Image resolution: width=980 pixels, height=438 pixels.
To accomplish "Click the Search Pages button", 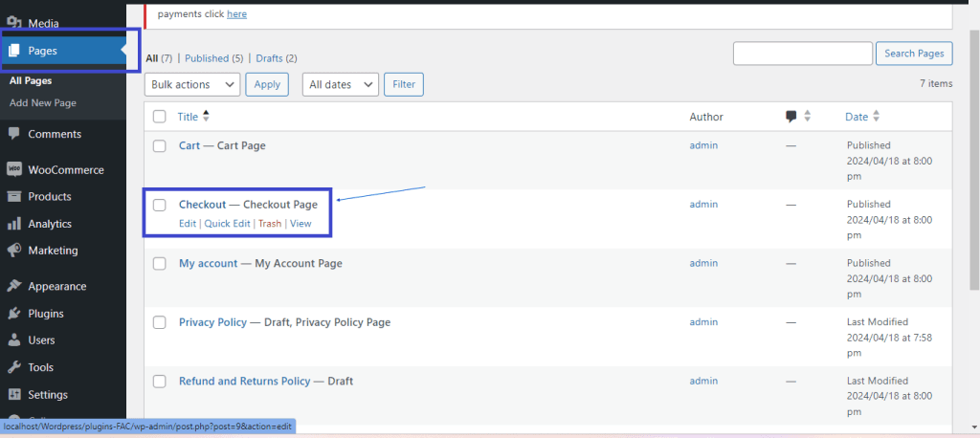I will pyautogui.click(x=914, y=54).
